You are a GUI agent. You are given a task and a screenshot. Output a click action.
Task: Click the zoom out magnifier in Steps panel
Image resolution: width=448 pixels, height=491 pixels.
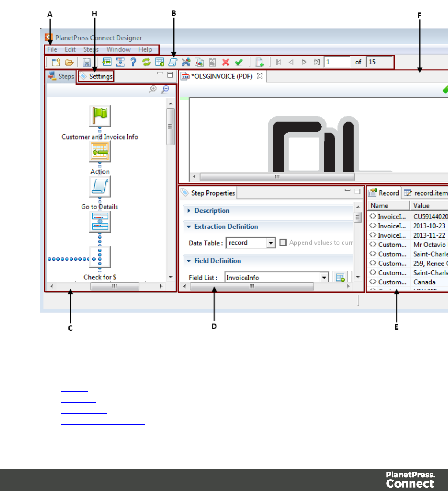165,89
